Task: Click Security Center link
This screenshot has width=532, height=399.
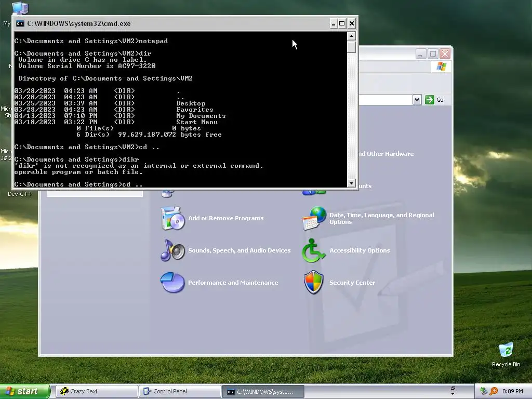Action: (352, 282)
